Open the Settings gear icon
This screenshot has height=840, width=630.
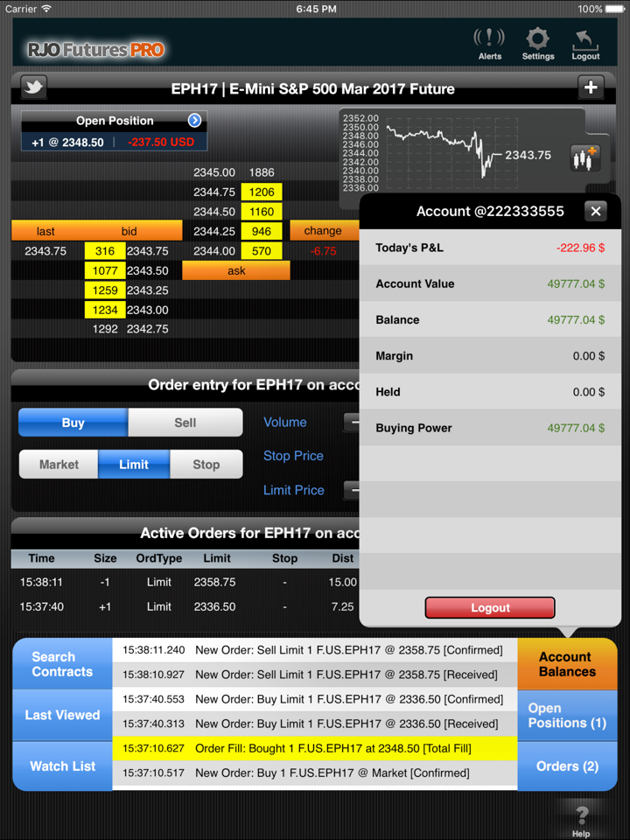click(x=537, y=43)
